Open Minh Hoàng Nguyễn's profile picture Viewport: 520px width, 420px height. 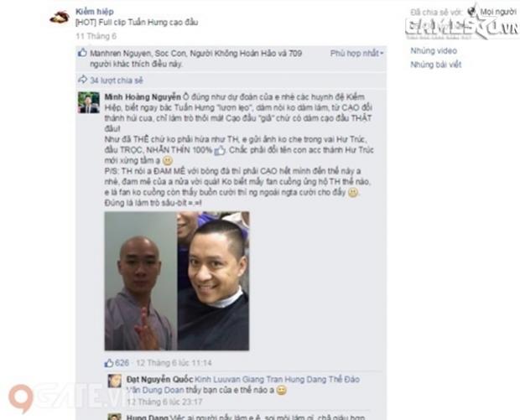tap(89, 103)
